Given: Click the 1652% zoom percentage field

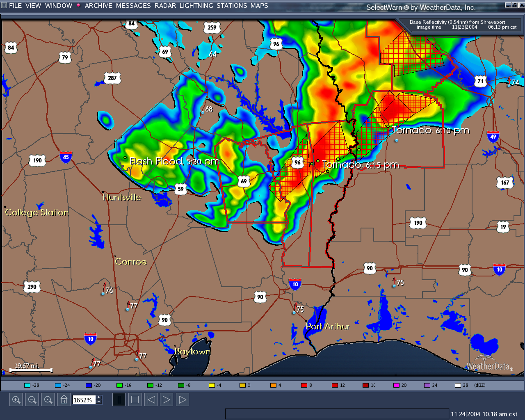Looking at the screenshot, I should click(84, 399).
